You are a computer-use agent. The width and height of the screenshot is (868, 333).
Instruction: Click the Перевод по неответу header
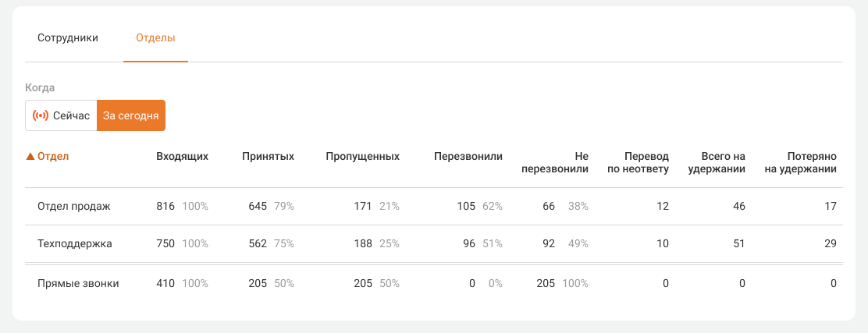pos(638,162)
